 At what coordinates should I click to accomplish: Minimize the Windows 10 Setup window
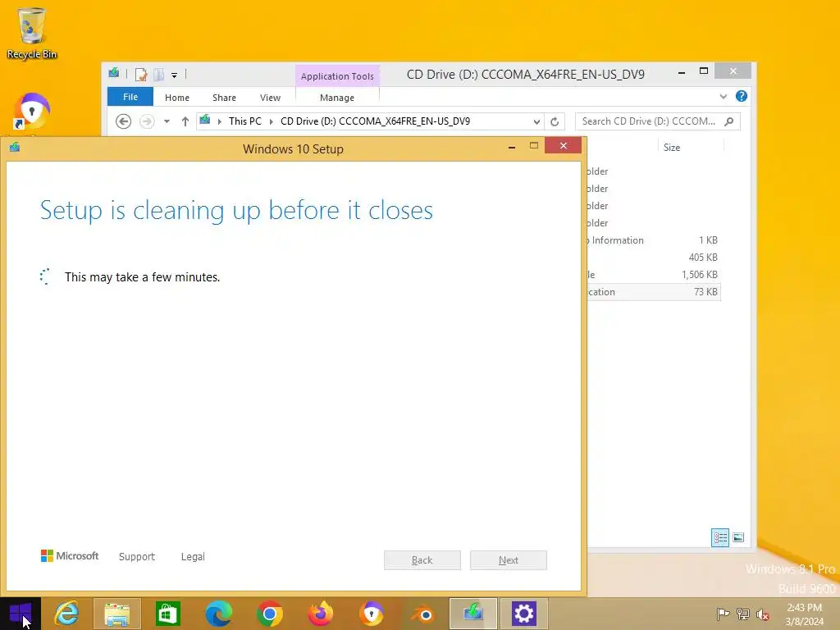point(512,146)
